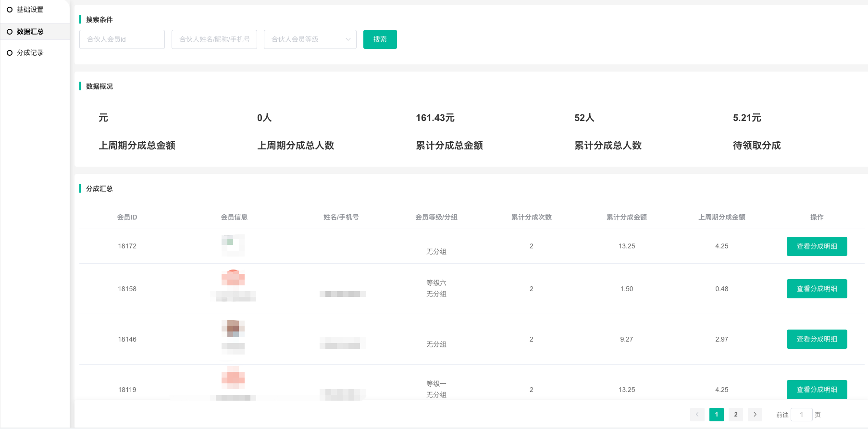View 分成明细 for member 18119
Screen dimensions: 868x429
pyautogui.click(x=817, y=390)
